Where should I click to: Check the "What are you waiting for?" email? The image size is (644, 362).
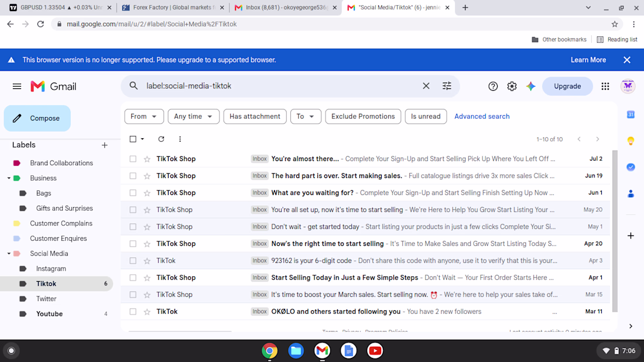[x=133, y=193]
